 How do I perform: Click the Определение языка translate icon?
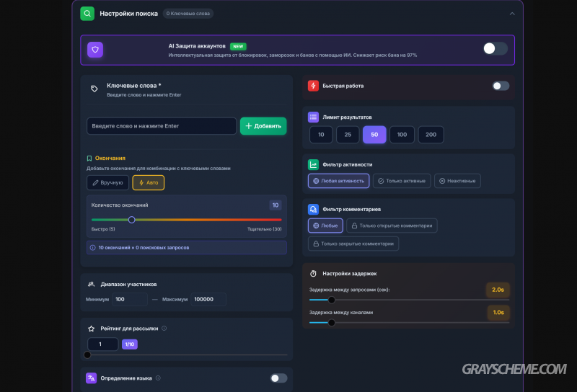point(91,378)
